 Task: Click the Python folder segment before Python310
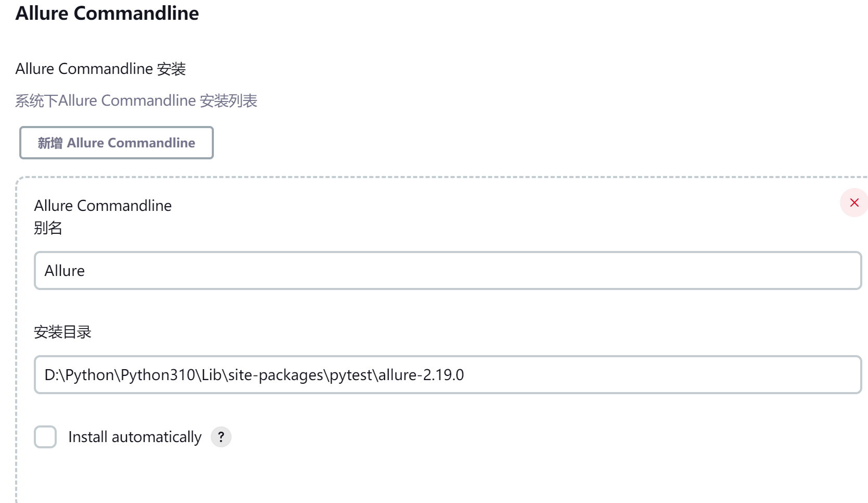(x=90, y=375)
